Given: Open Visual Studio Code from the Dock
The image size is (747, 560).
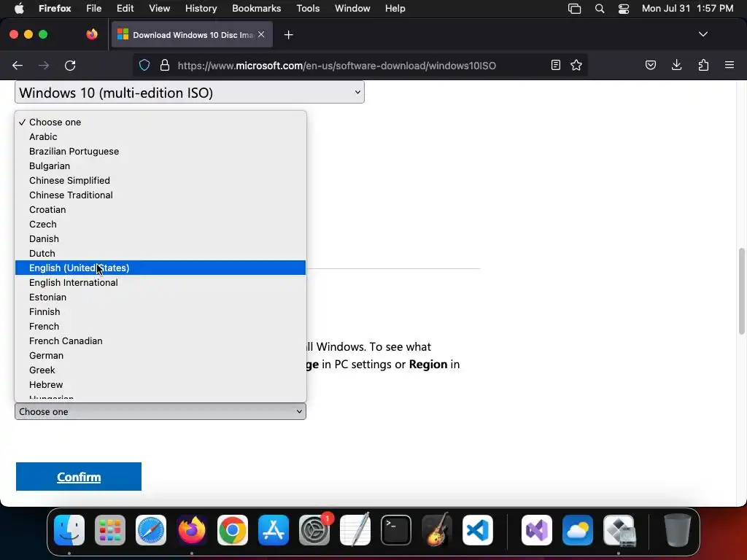Looking at the screenshot, I should pos(478,530).
